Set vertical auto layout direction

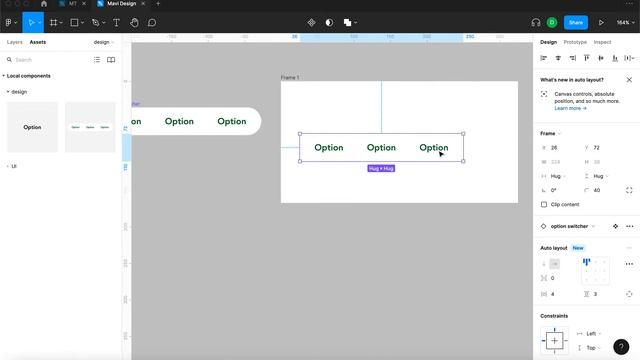coord(544,264)
